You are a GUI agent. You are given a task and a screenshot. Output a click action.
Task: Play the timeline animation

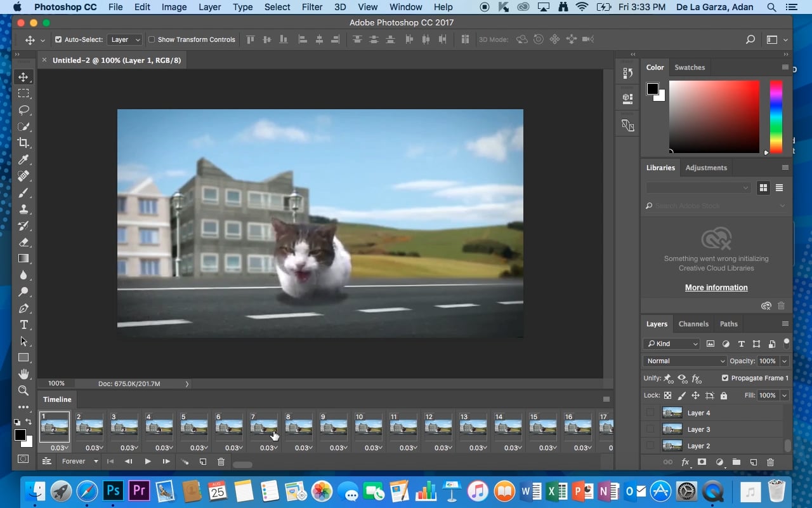coord(148,462)
